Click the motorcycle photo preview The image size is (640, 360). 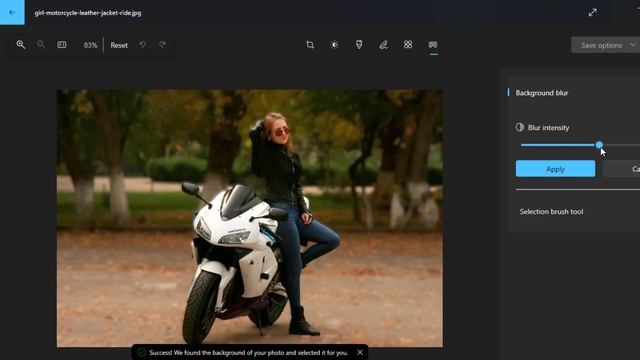tap(249, 218)
